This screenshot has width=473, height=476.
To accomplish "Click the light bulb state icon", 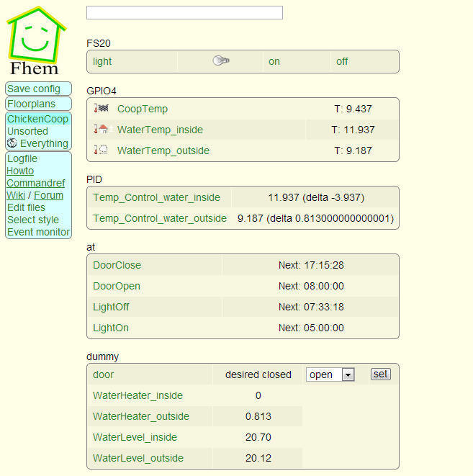I will click(x=221, y=60).
